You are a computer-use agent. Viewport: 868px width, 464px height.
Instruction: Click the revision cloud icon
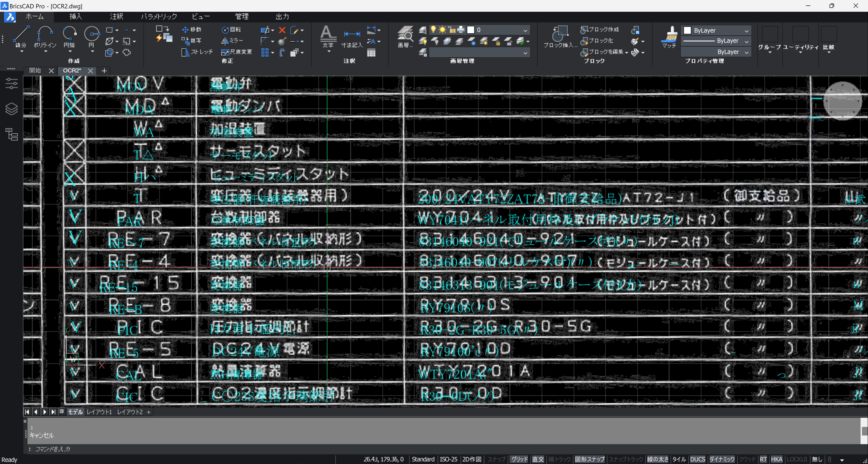point(127,52)
